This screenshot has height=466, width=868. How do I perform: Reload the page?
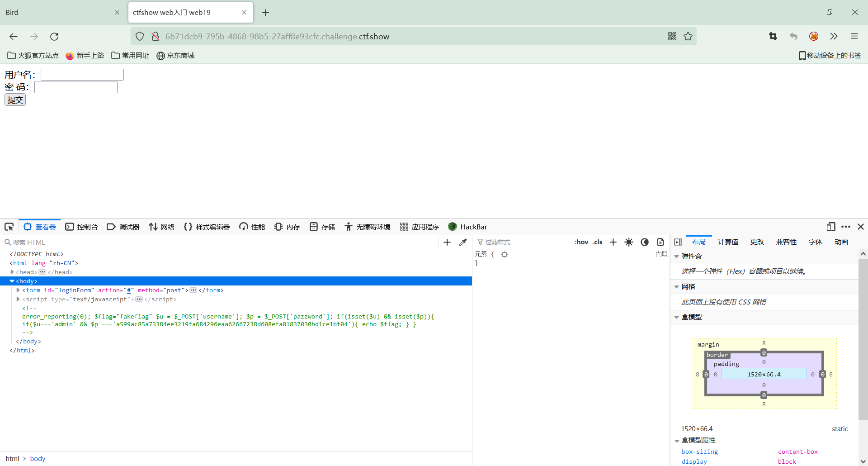pos(54,37)
